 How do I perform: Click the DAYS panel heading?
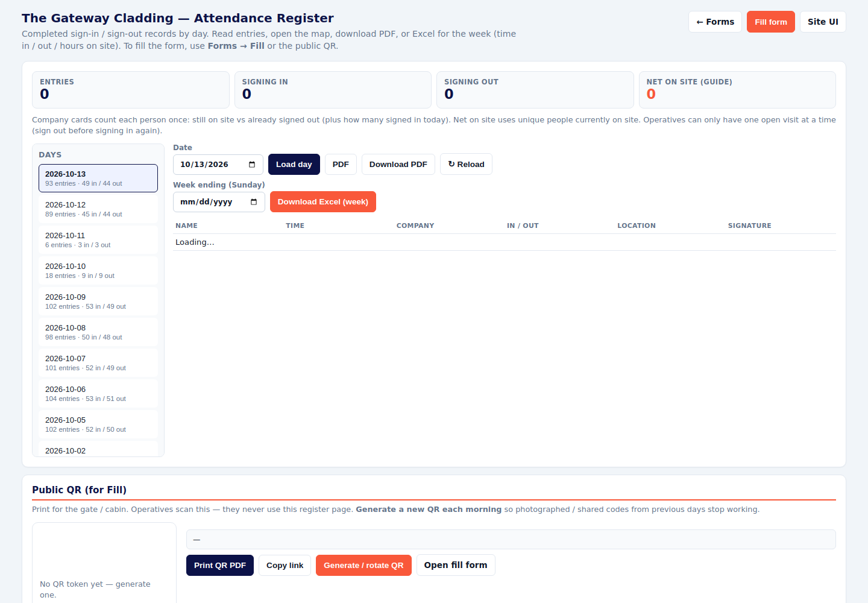pos(50,155)
